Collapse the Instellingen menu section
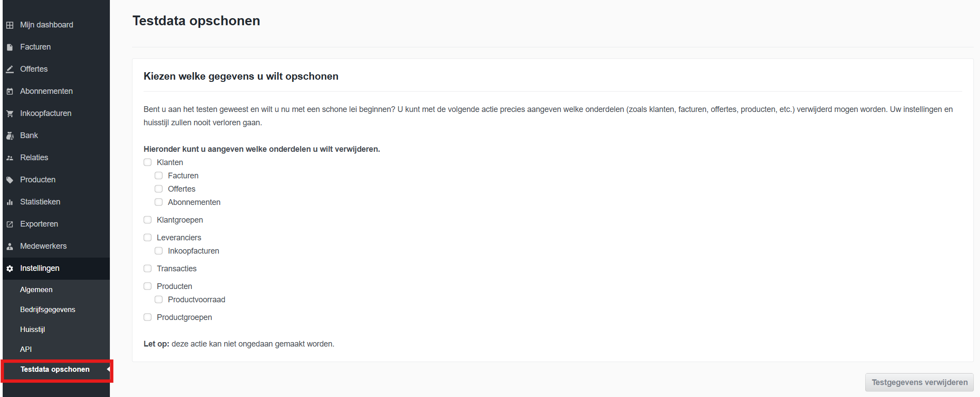Image resolution: width=980 pixels, height=397 pixels. coord(40,268)
